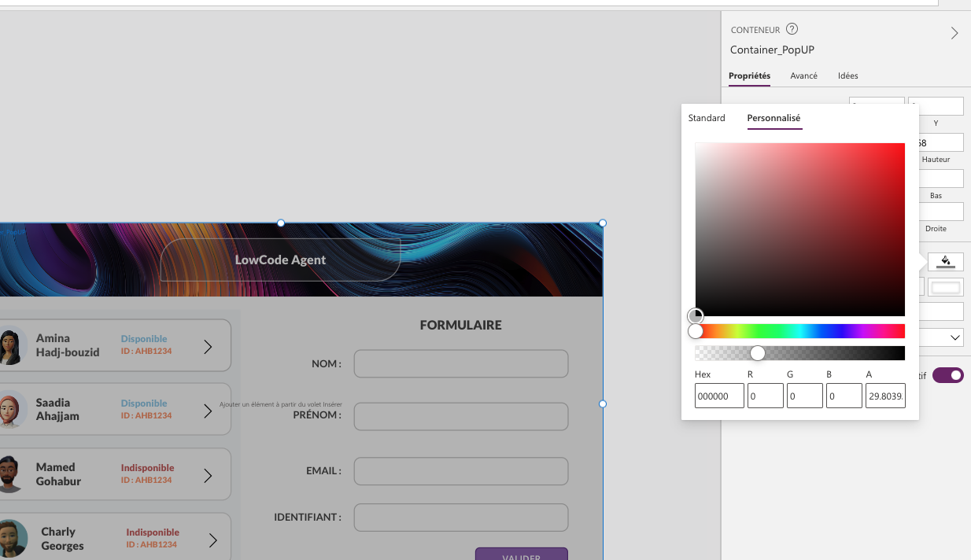Screen dimensions: 971x560
Task: Click the white border color swatch
Action: pyautogui.click(x=946, y=288)
